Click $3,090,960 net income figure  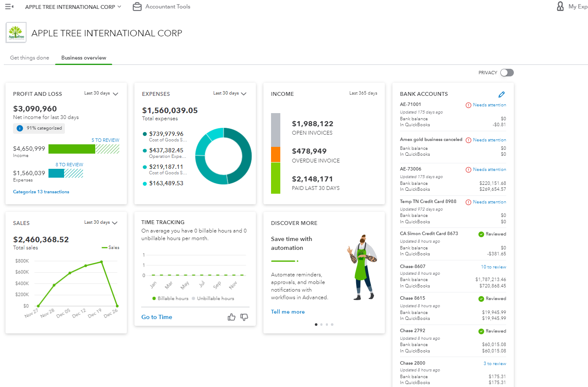[35, 109]
